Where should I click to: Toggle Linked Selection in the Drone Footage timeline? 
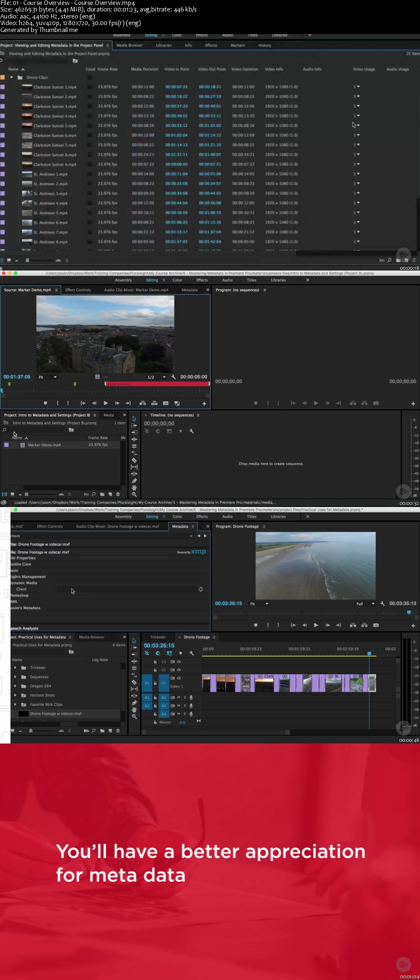169,653
